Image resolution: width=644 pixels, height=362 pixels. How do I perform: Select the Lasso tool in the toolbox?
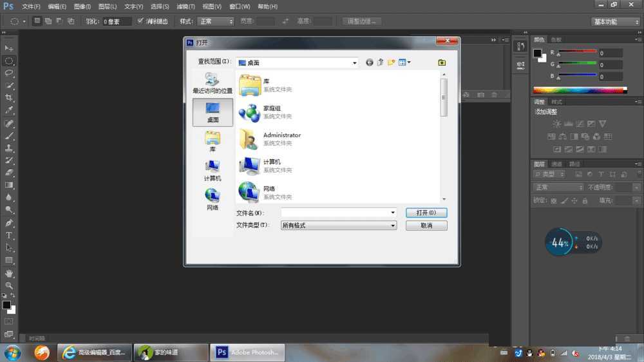9,73
